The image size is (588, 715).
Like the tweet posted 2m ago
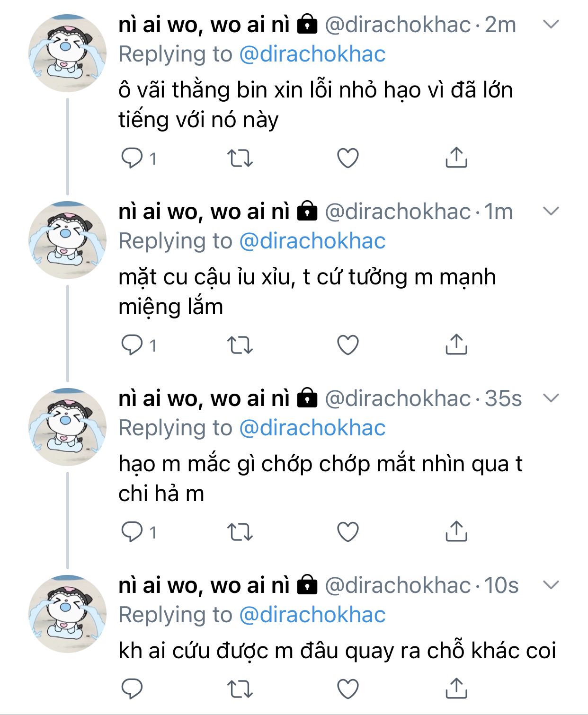point(347,158)
